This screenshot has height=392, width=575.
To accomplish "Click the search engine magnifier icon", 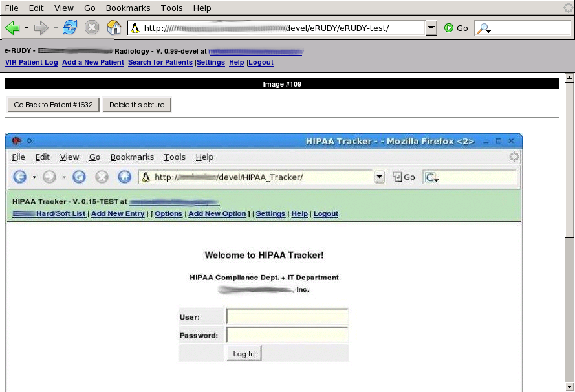I will pos(483,28).
